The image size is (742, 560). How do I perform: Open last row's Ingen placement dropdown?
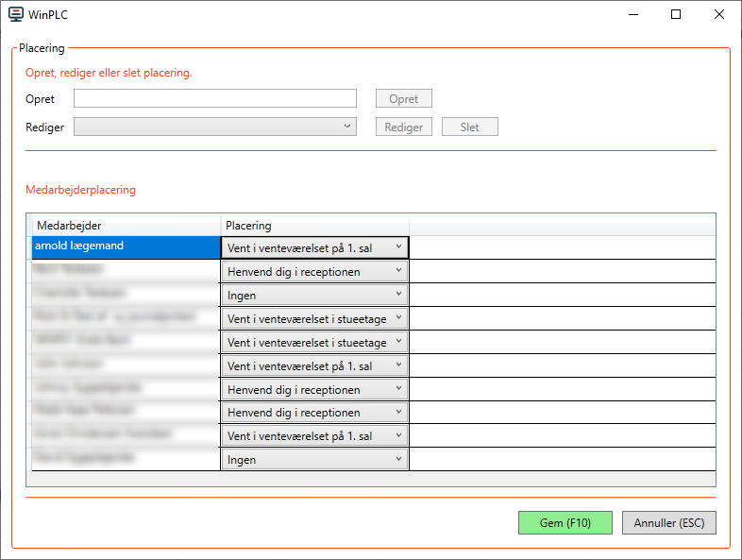[314, 459]
